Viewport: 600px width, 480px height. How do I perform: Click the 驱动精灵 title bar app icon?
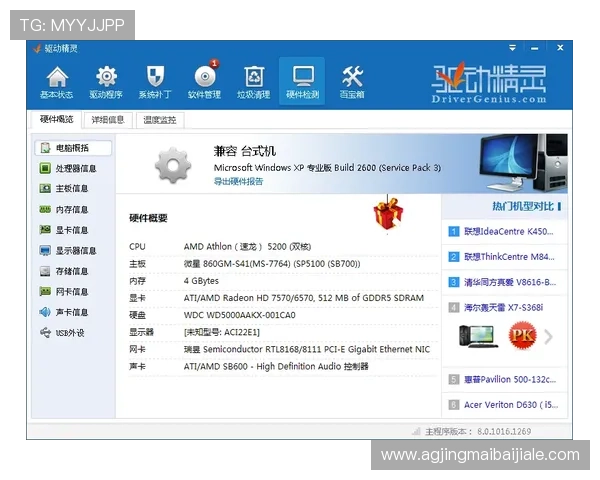(37, 49)
